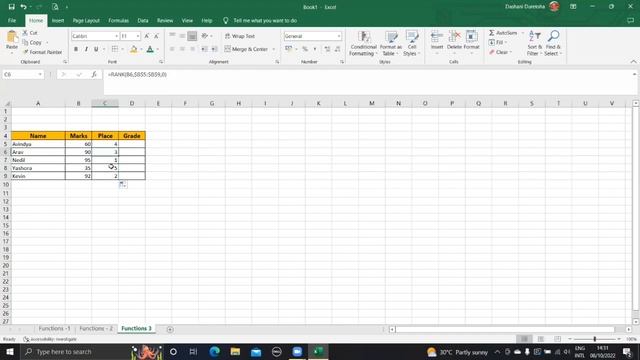Apply Fill Color bucket icon
Viewport: 640px width, 360px height.
point(133,49)
